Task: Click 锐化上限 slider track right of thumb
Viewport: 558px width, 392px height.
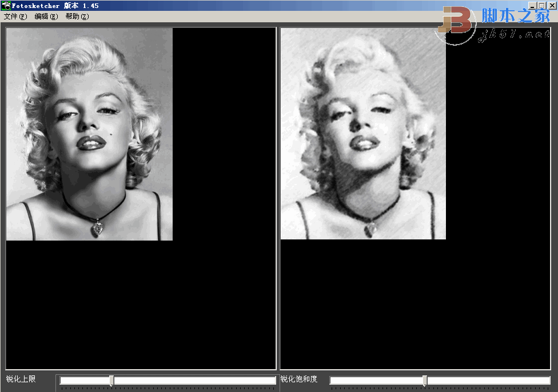Action: coord(194,381)
